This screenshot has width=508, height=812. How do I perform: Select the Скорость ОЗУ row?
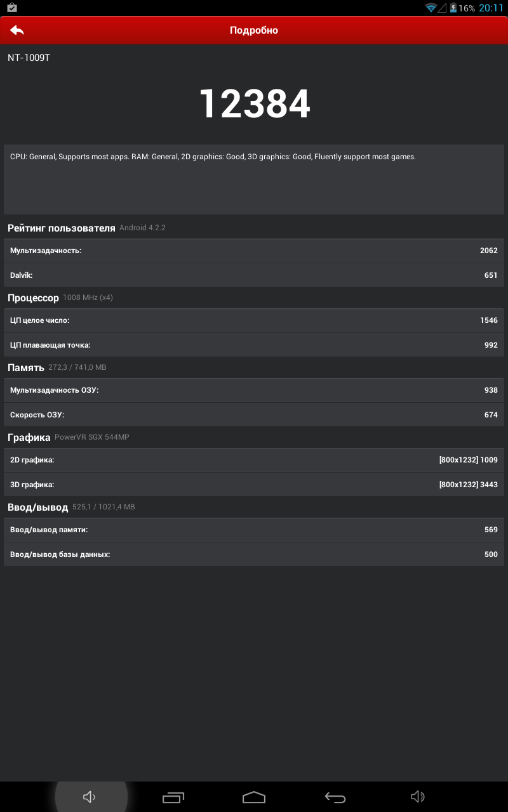pos(254,415)
